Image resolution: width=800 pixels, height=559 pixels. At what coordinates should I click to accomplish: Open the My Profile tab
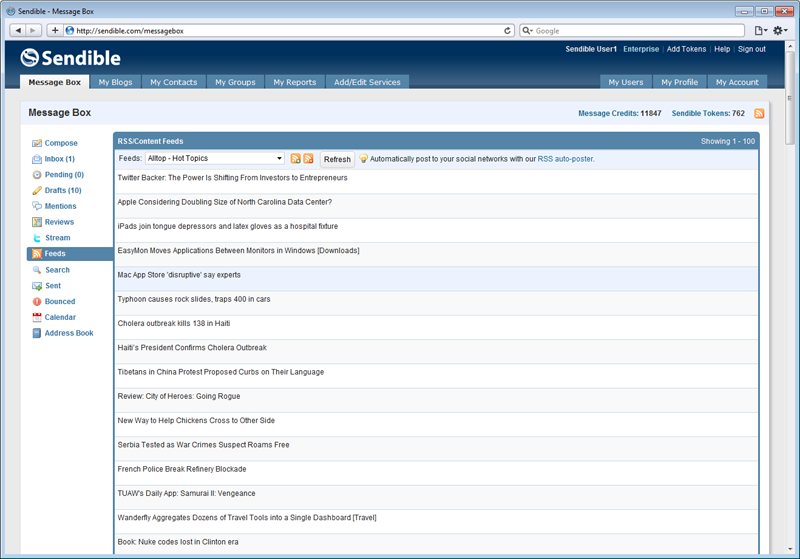[680, 82]
